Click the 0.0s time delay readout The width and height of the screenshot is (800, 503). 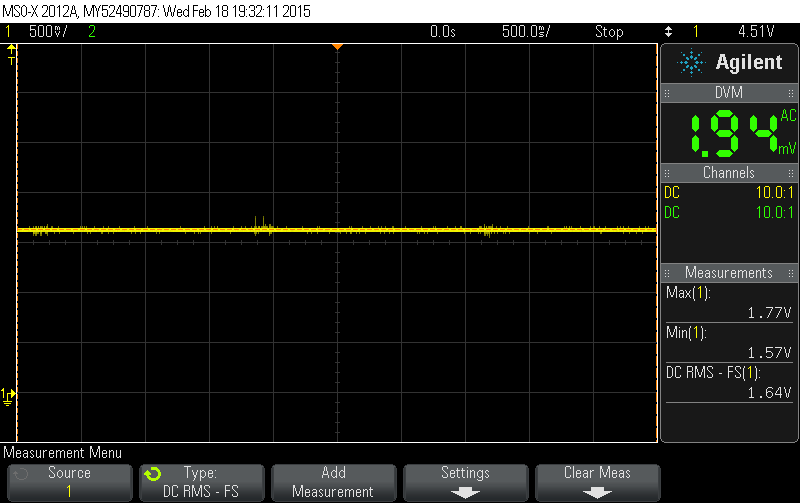[442, 32]
